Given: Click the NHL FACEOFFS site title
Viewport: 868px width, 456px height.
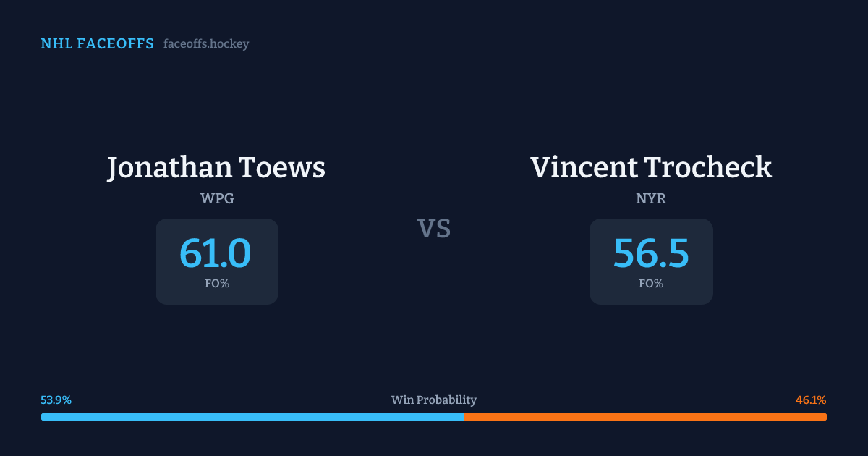Looking at the screenshot, I should tap(97, 44).
